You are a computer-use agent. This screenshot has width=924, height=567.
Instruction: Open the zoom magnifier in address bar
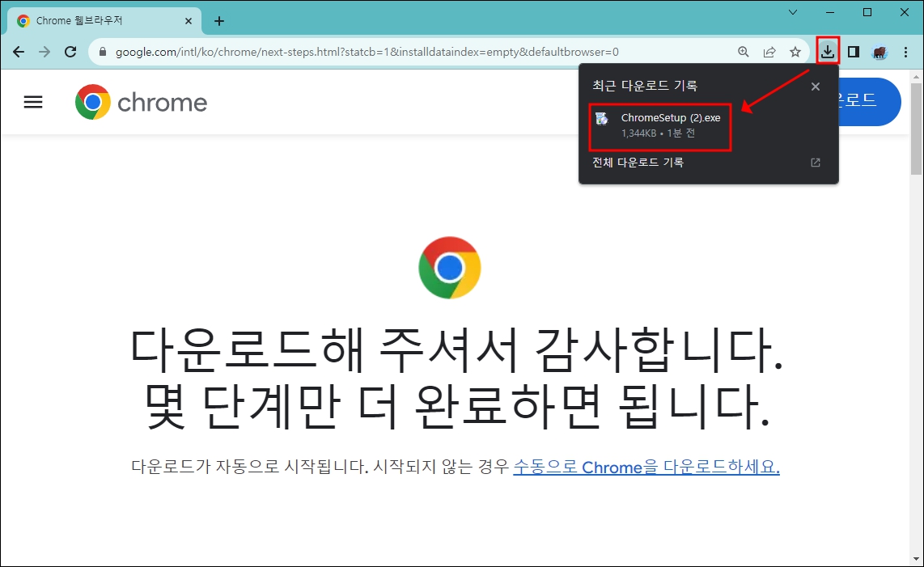pos(744,52)
